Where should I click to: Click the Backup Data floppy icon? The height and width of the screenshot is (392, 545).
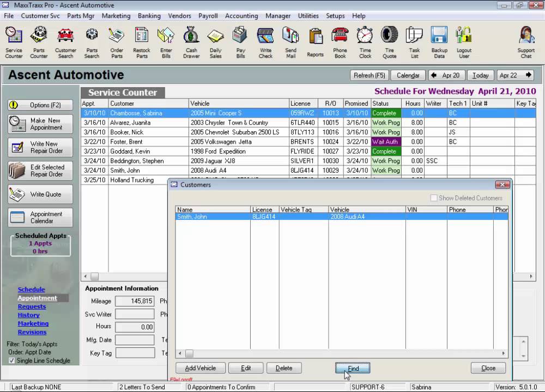(439, 42)
